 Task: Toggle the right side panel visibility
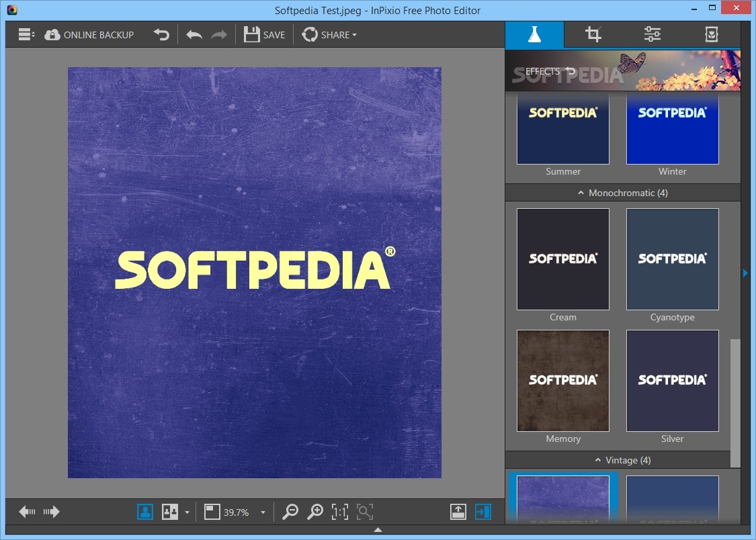pyautogui.click(x=482, y=512)
